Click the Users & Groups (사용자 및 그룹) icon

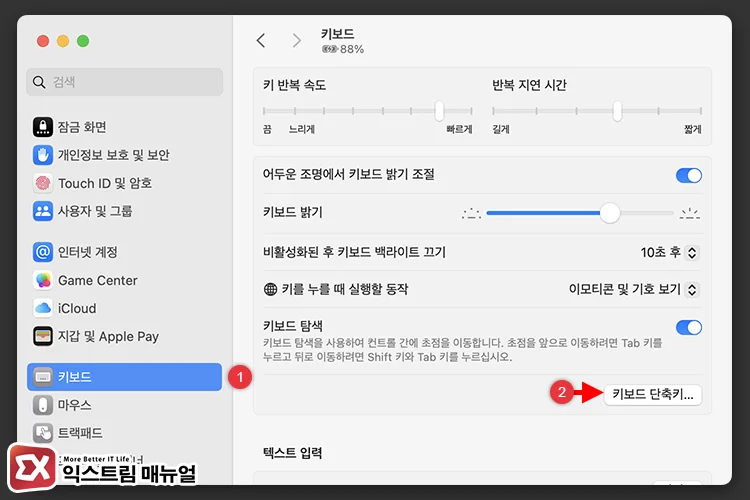point(43,211)
